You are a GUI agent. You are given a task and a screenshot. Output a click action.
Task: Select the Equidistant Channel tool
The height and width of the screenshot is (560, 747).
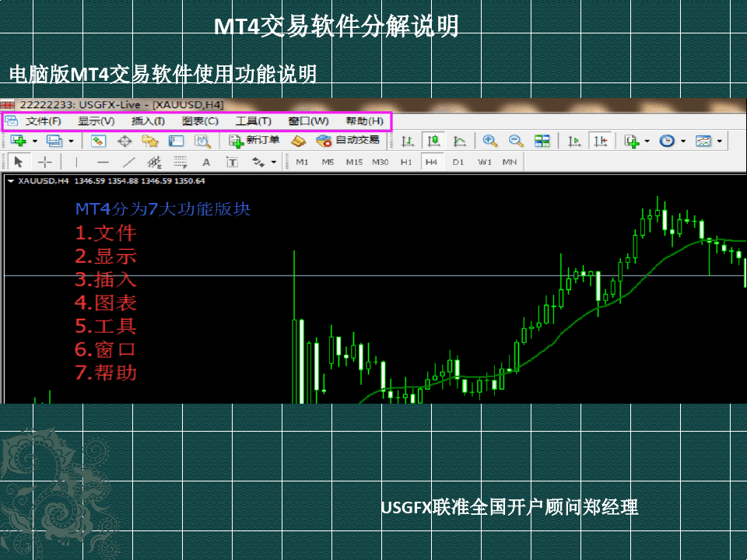point(154,163)
